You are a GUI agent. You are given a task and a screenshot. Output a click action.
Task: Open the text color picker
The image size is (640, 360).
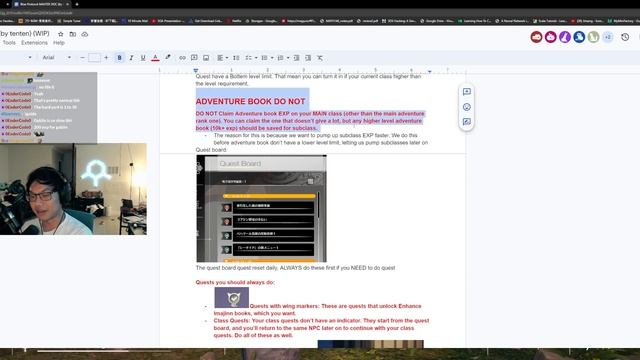[x=155, y=58]
